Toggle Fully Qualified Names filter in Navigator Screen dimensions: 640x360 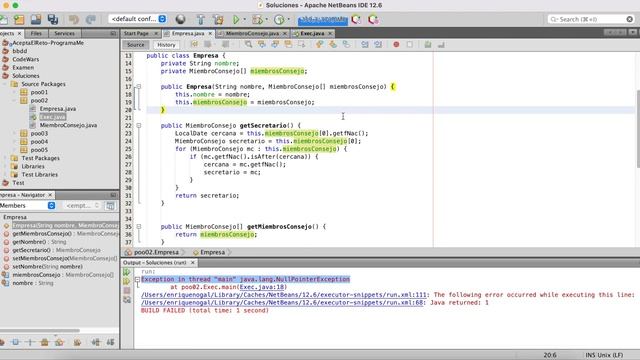(x=77, y=342)
